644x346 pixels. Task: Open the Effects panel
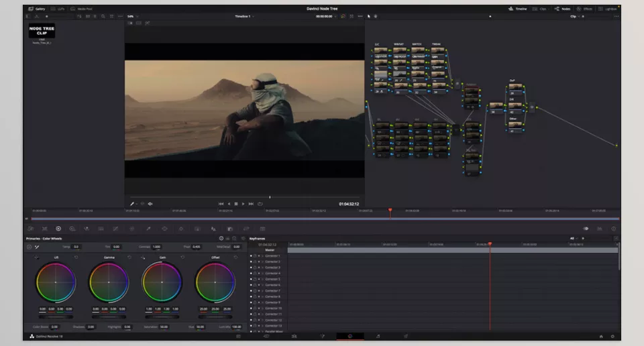585,9
